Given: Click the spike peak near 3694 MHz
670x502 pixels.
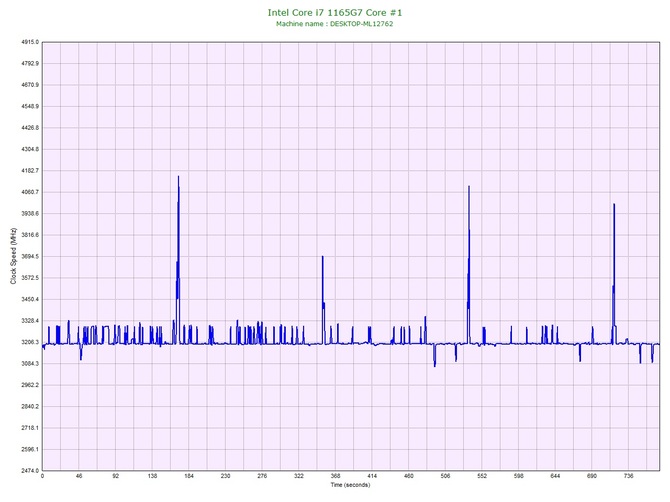Looking at the screenshot, I should [x=323, y=257].
